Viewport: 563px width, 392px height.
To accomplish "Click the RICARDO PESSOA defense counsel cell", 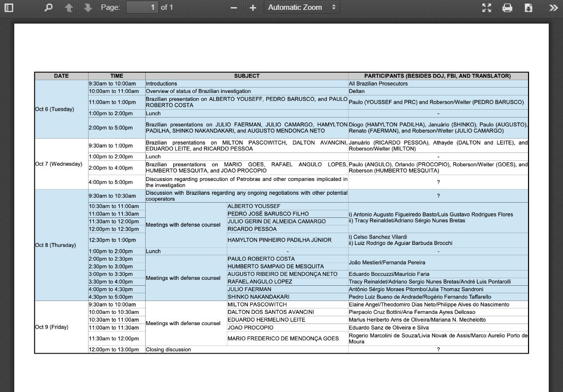I will tap(287, 229).
